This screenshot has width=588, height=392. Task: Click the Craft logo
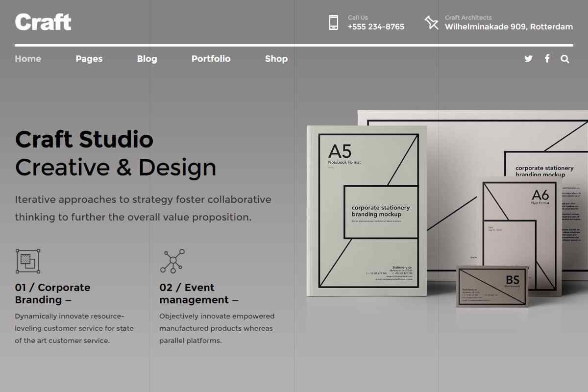43,23
